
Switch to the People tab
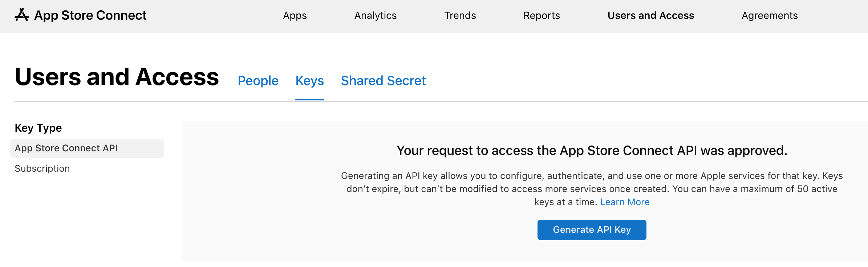click(x=258, y=81)
